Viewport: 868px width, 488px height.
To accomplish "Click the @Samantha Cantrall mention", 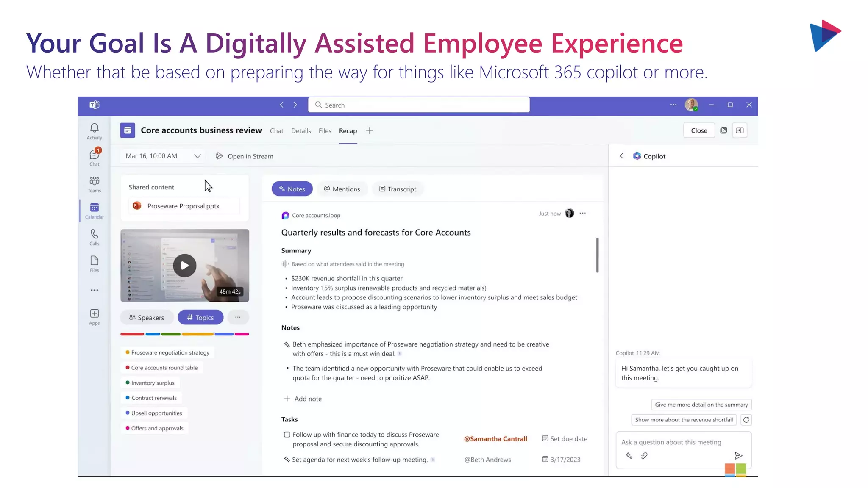I will [495, 439].
